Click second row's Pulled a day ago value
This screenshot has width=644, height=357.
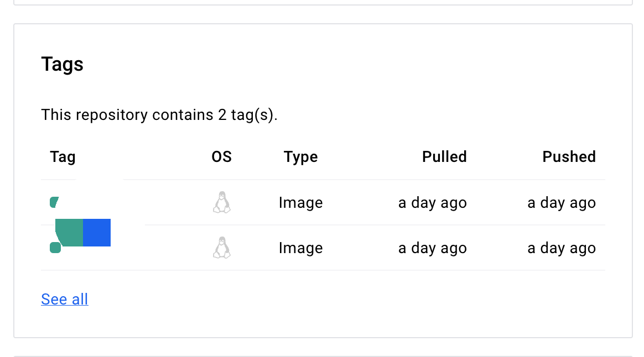pyautogui.click(x=433, y=248)
